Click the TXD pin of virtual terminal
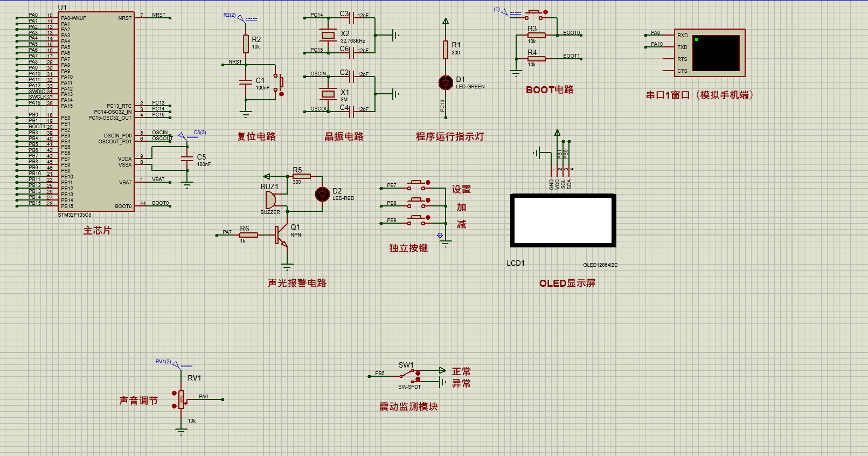The image size is (868, 456). pos(682,47)
